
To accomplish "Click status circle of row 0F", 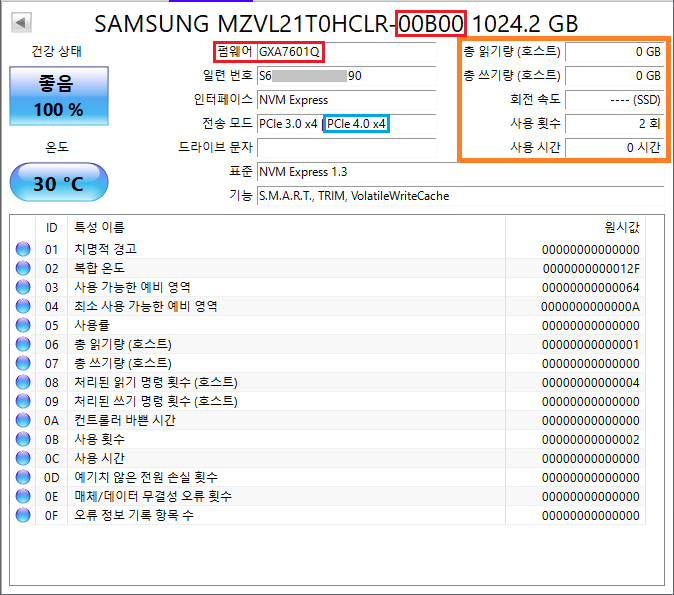I will [23, 515].
